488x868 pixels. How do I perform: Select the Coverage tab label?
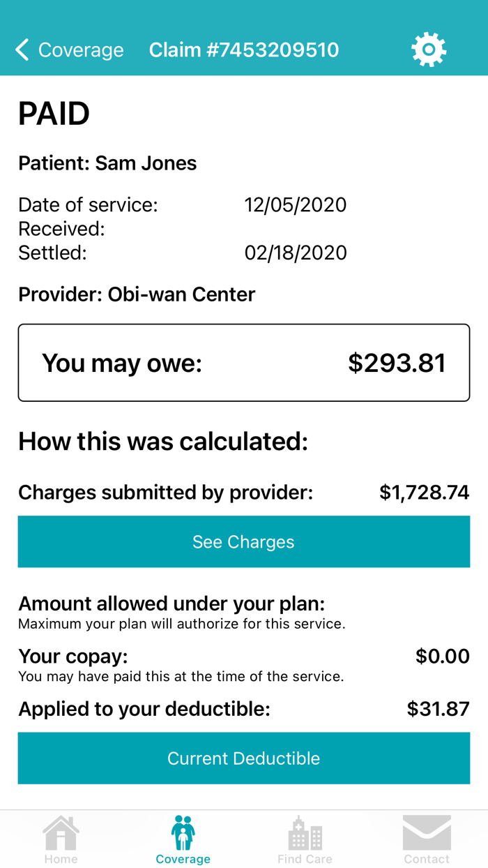[183, 859]
